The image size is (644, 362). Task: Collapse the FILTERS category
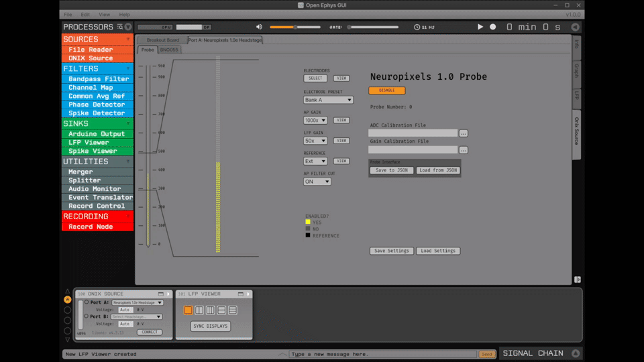pos(127,68)
